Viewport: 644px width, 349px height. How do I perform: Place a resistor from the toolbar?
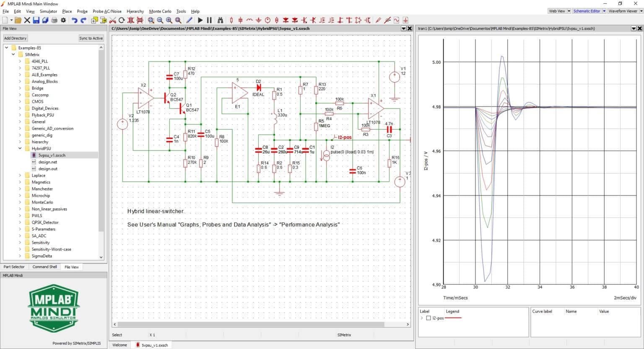tap(231, 20)
